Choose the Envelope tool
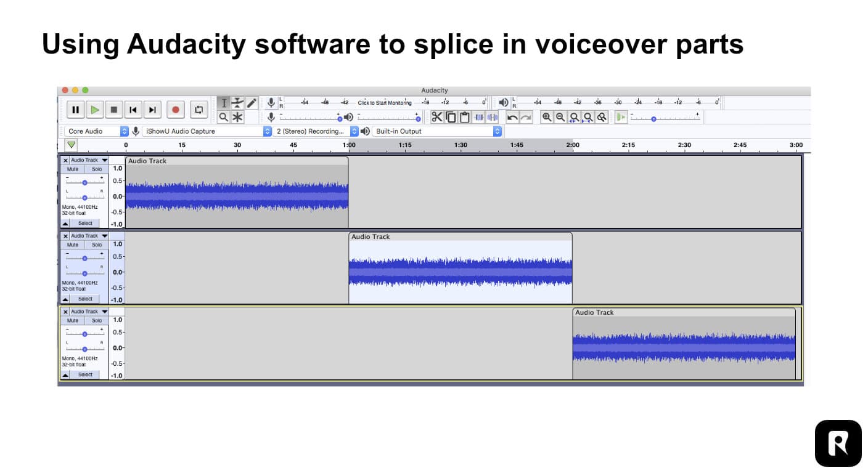This screenshot has width=868, height=473. click(237, 103)
